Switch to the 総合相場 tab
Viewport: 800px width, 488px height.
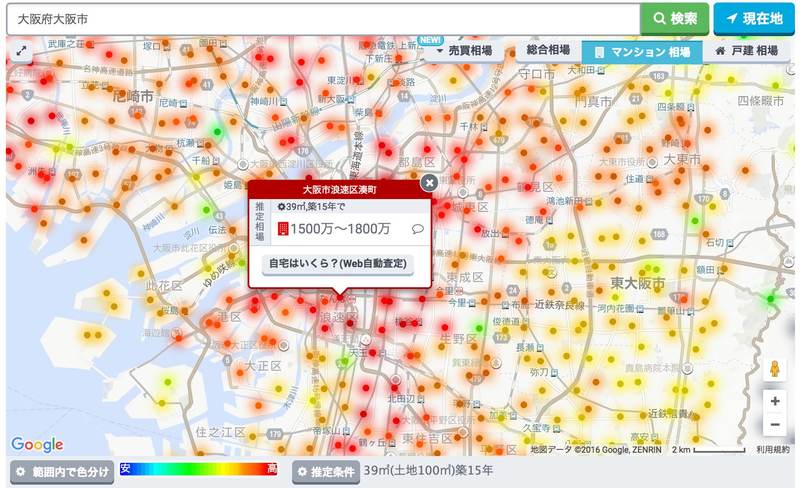tap(548, 50)
